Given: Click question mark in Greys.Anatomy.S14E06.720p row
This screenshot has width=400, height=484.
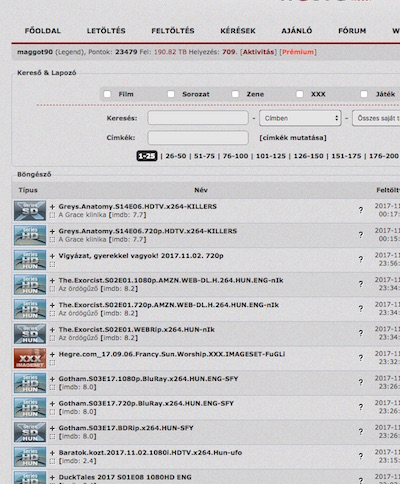Looking at the screenshot, I should 361,235.
